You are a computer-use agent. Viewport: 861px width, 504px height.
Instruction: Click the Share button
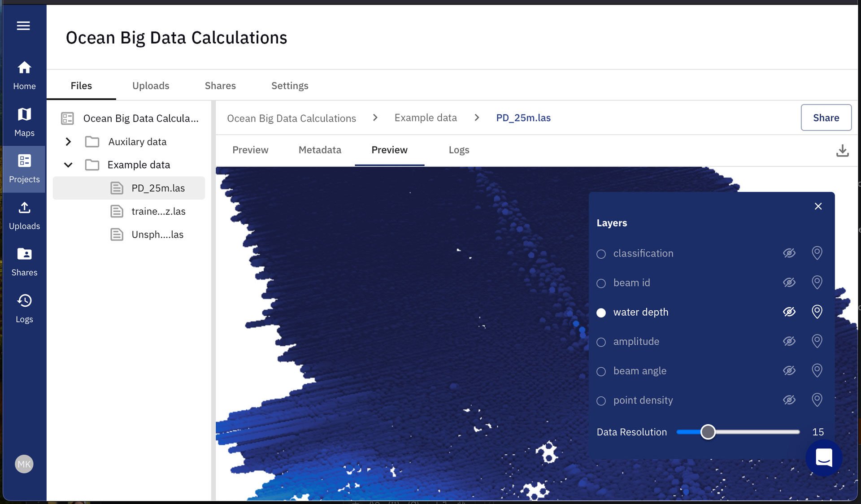tap(826, 117)
